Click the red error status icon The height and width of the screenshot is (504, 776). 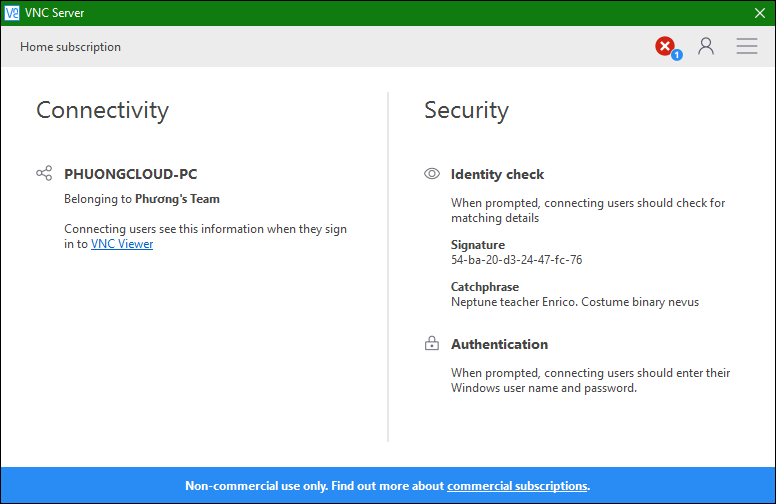[x=664, y=46]
